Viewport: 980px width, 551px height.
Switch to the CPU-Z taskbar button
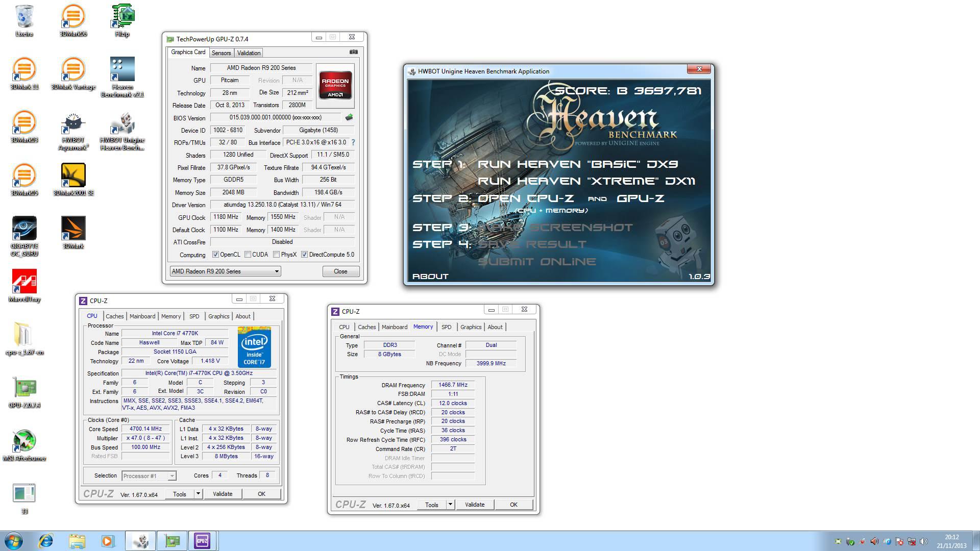(202, 541)
